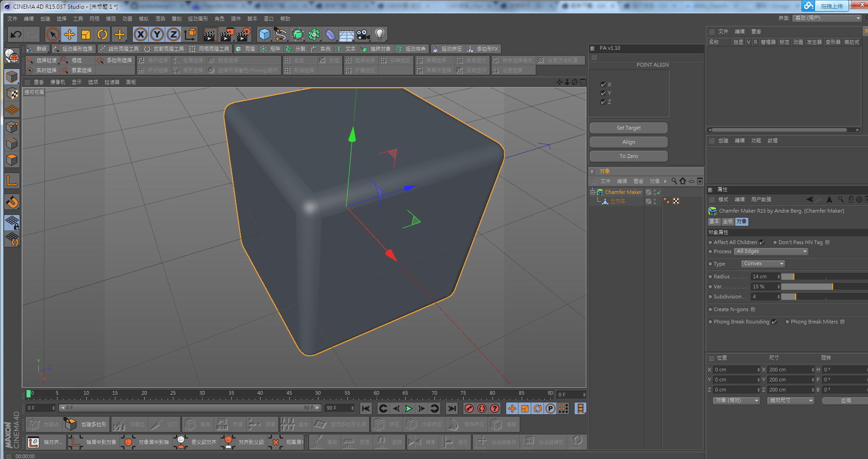Click the Set Target button
The height and width of the screenshot is (459, 868).
pyautogui.click(x=628, y=128)
